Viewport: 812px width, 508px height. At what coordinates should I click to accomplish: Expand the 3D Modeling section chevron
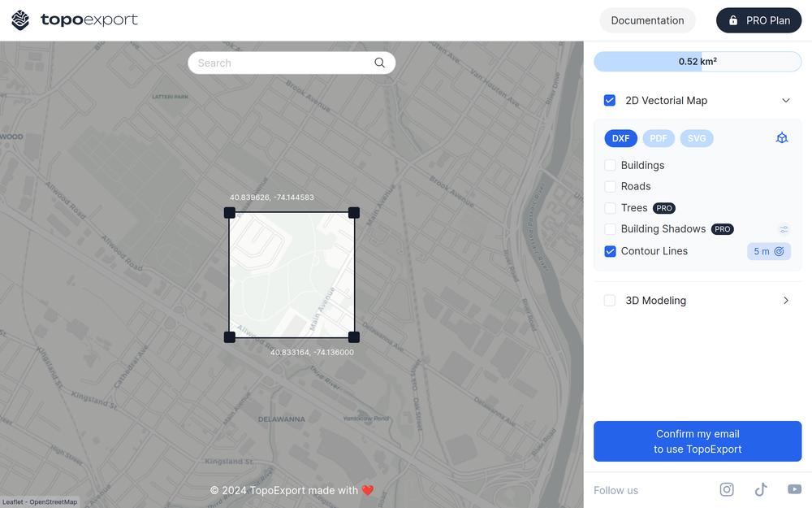[785, 301]
